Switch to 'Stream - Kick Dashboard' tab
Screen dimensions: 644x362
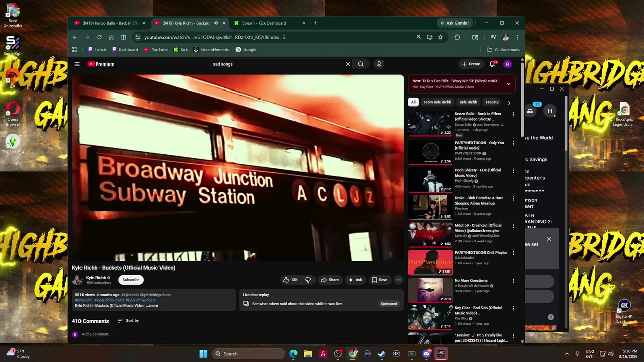[264, 23]
